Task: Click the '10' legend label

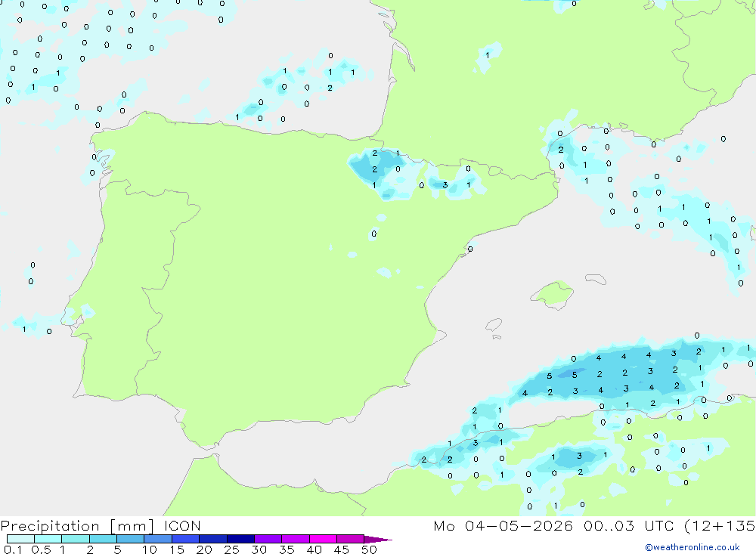Action: pos(150,549)
